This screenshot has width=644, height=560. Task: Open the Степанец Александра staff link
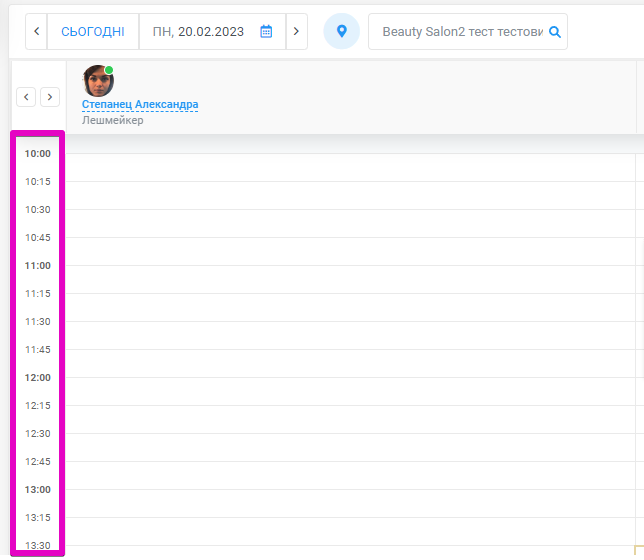tap(140, 104)
